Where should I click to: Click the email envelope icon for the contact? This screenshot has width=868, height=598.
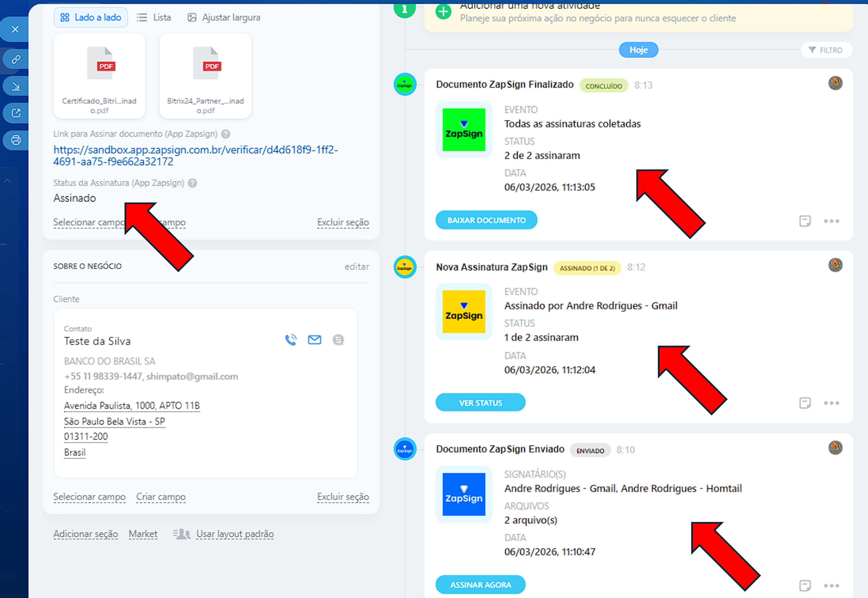pos(314,339)
